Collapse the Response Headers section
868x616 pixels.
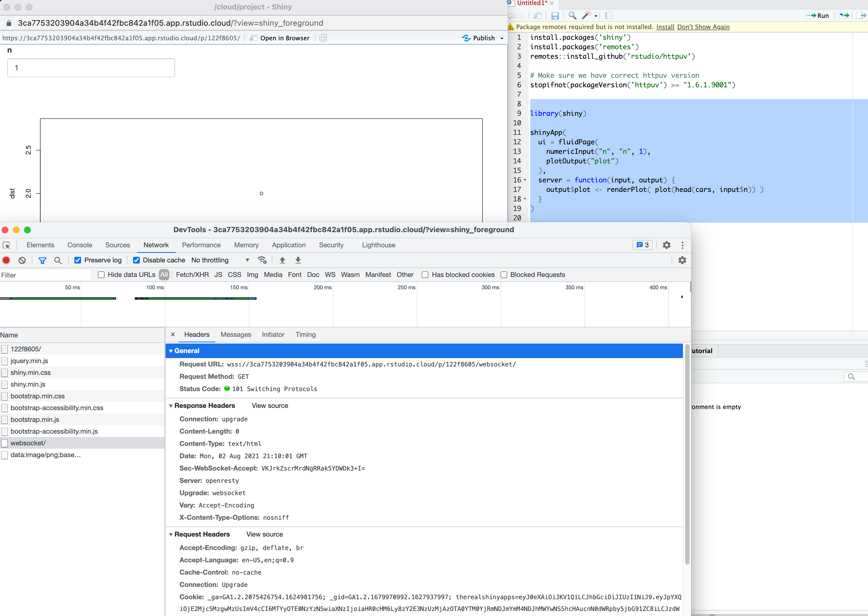tap(171, 405)
